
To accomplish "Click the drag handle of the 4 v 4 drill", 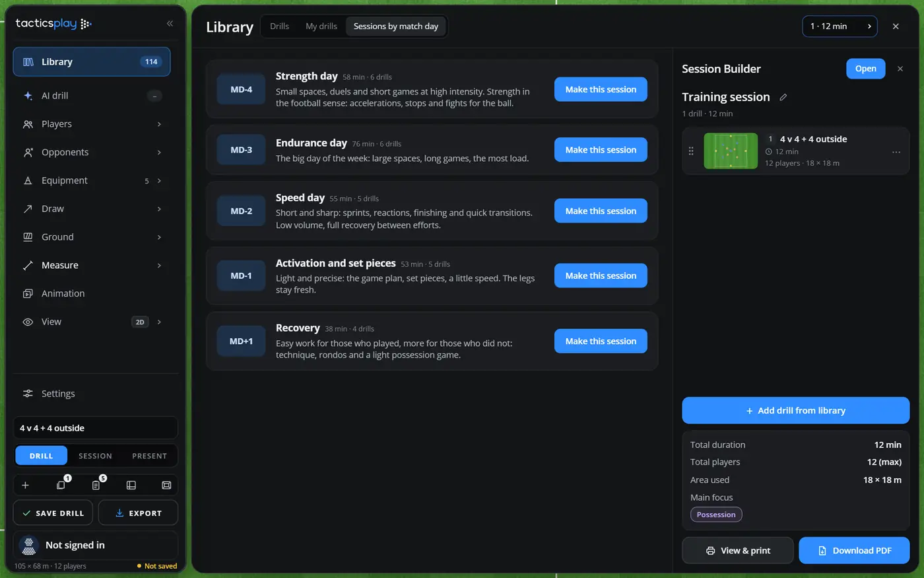I will pos(691,151).
